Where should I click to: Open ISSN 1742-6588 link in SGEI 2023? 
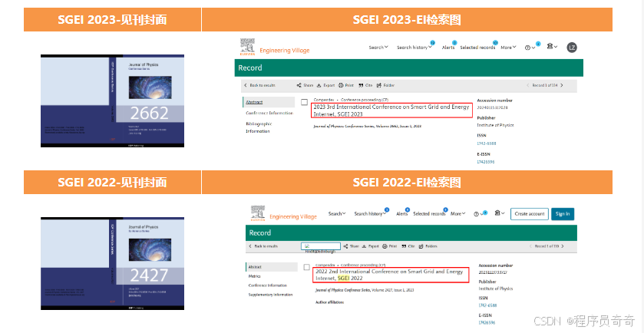[x=487, y=143]
